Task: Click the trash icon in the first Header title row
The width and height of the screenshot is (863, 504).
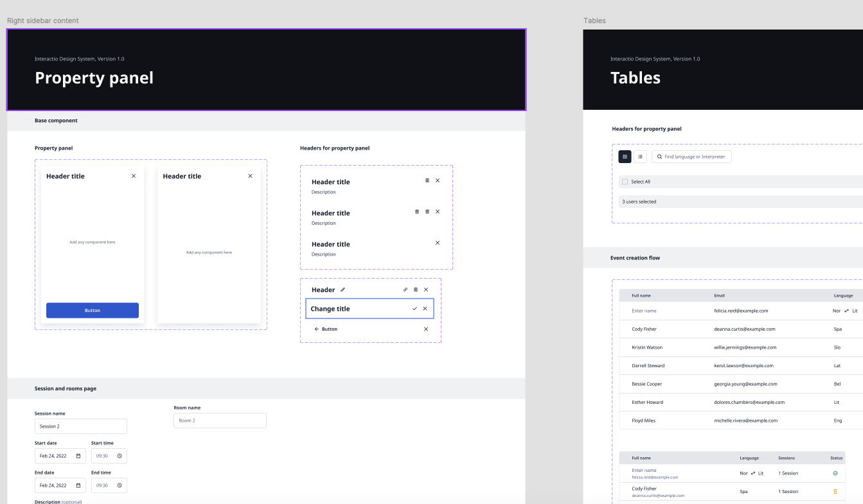Action: click(x=427, y=180)
